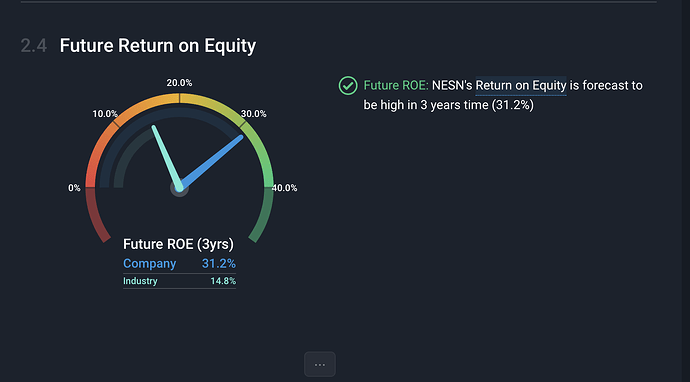Select the Company legend row
Screen dimensions: 690x382
(180, 264)
